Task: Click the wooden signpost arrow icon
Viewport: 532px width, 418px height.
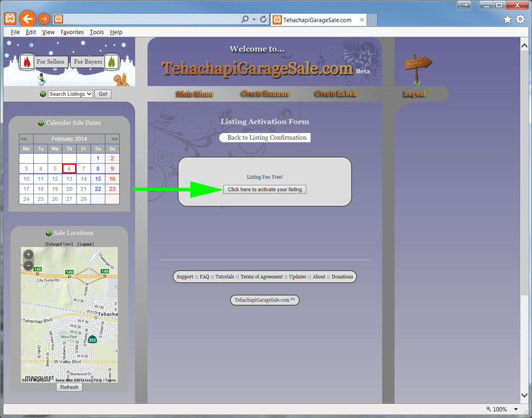Action: (418, 69)
